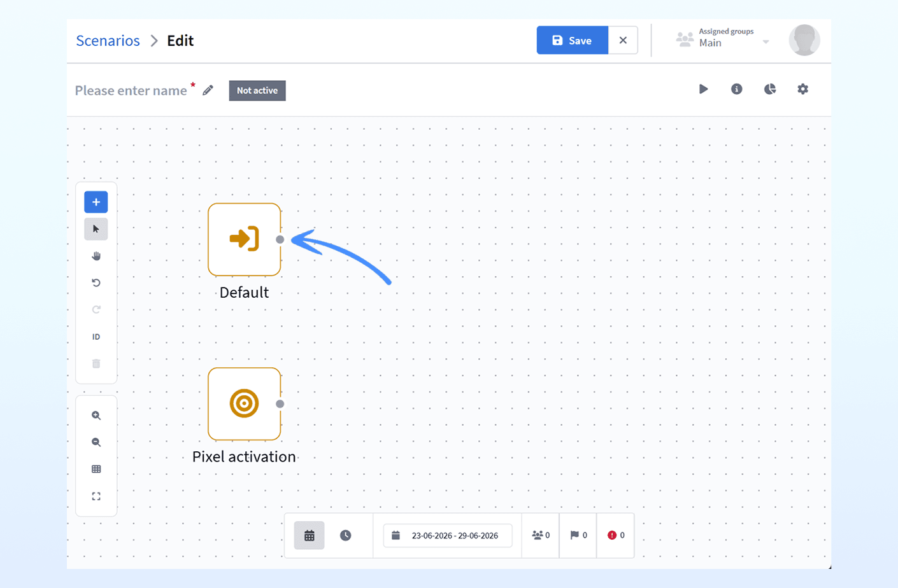Image resolution: width=898 pixels, height=588 pixels.
Task: Select the Default entry node
Action: click(x=245, y=239)
